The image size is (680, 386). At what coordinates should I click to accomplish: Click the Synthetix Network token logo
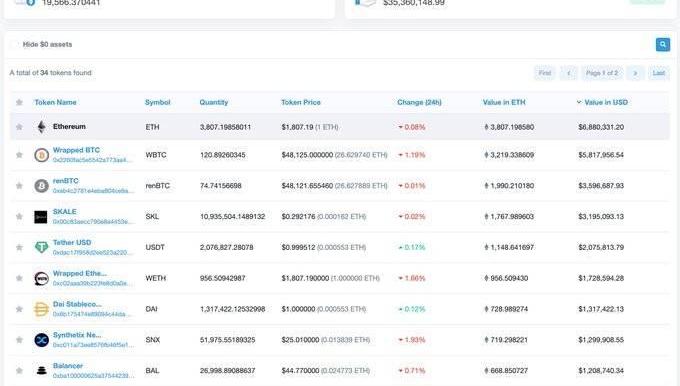click(x=41, y=340)
